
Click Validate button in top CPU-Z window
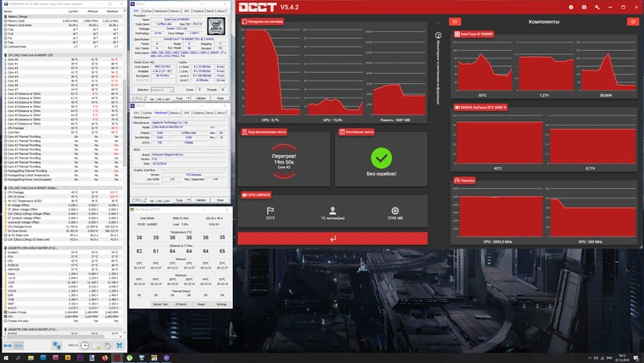pyautogui.click(x=201, y=98)
